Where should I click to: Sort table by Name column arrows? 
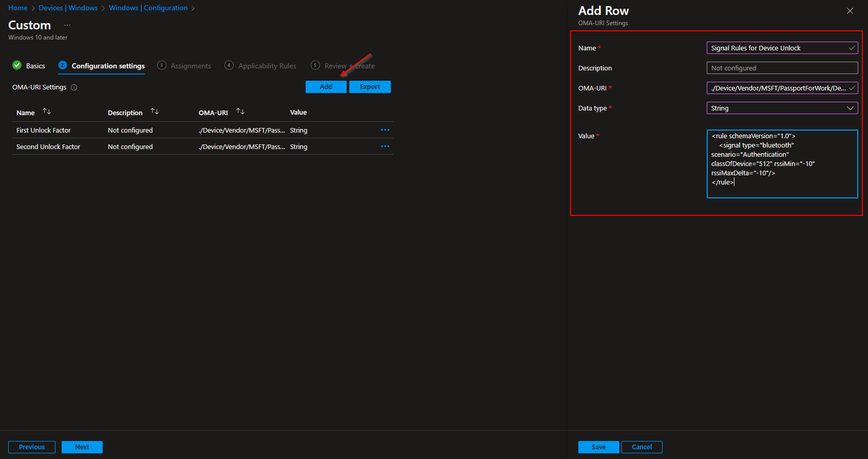47,112
